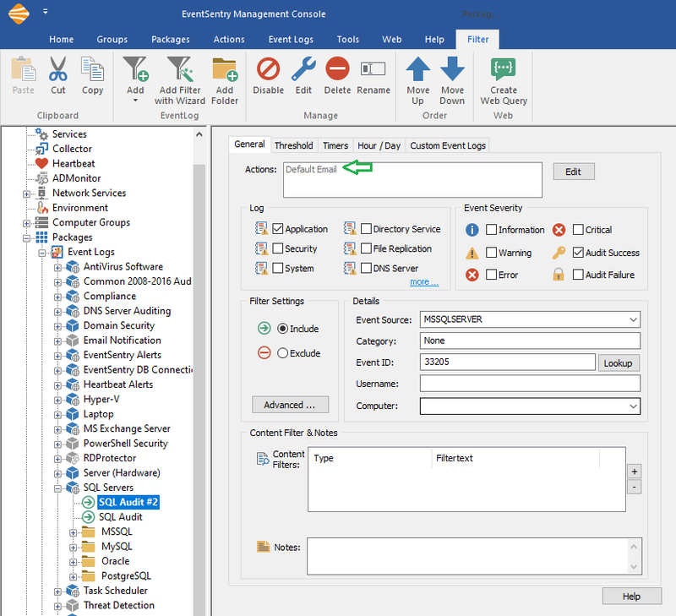Click the Lookup button for Event ID
Viewport: 676px width, 616px height.
(618, 363)
